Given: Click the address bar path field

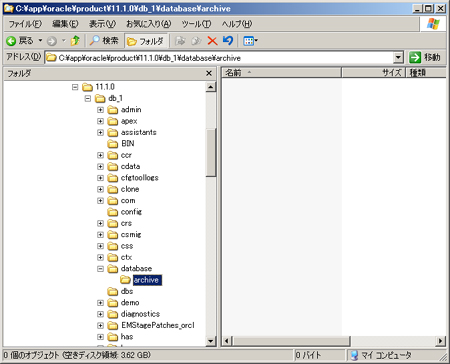Looking at the screenshot, I should [x=219, y=58].
